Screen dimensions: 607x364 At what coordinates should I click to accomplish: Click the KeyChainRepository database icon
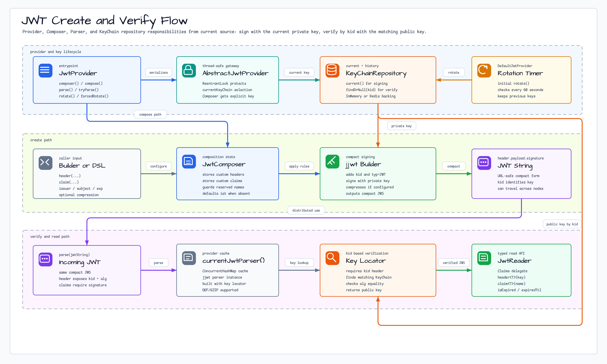(x=332, y=70)
